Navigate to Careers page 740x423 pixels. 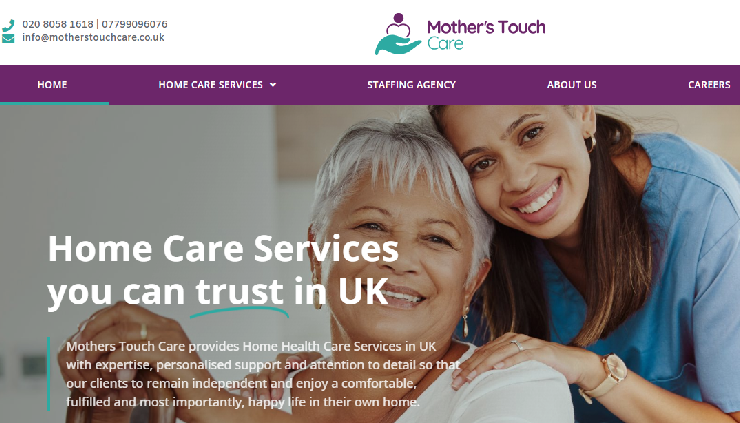[709, 85]
